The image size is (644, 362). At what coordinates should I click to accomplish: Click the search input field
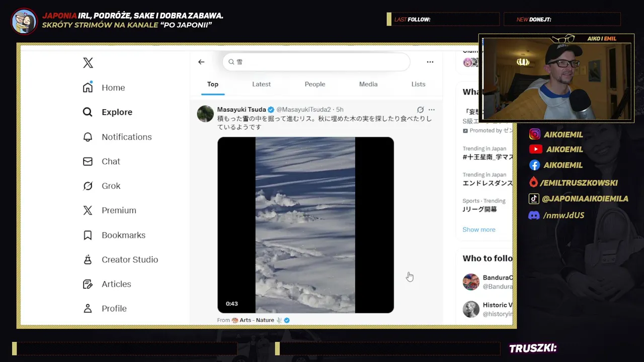click(316, 62)
